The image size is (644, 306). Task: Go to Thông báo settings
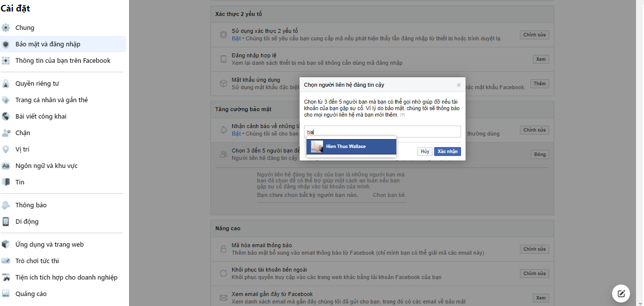coord(63,205)
